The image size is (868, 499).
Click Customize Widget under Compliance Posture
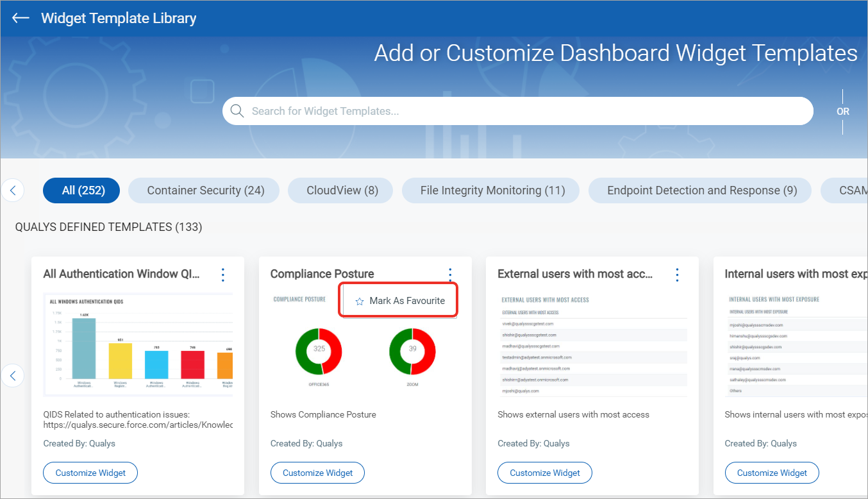coord(317,473)
